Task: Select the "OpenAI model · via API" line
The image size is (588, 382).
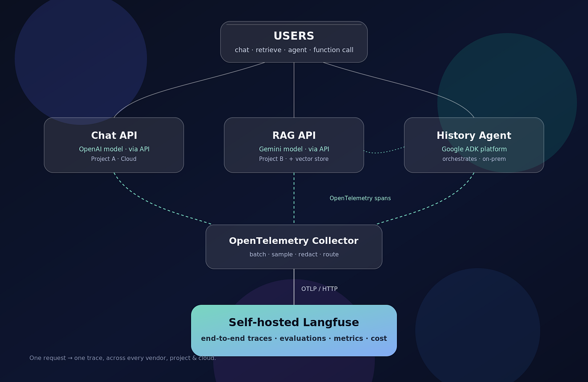Action: [x=114, y=149]
